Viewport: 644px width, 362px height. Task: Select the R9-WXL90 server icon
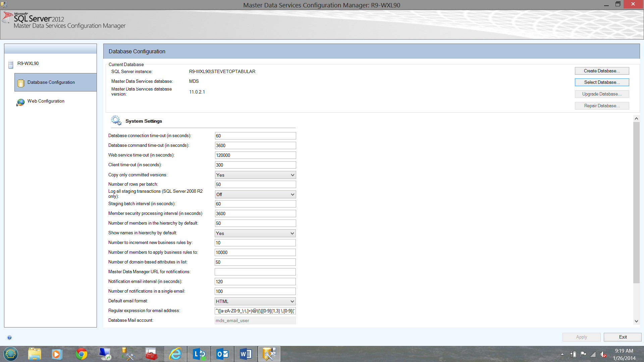pyautogui.click(x=11, y=64)
